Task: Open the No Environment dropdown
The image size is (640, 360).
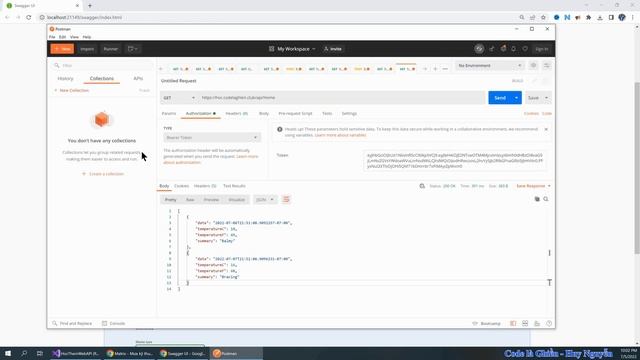Action: (x=489, y=65)
